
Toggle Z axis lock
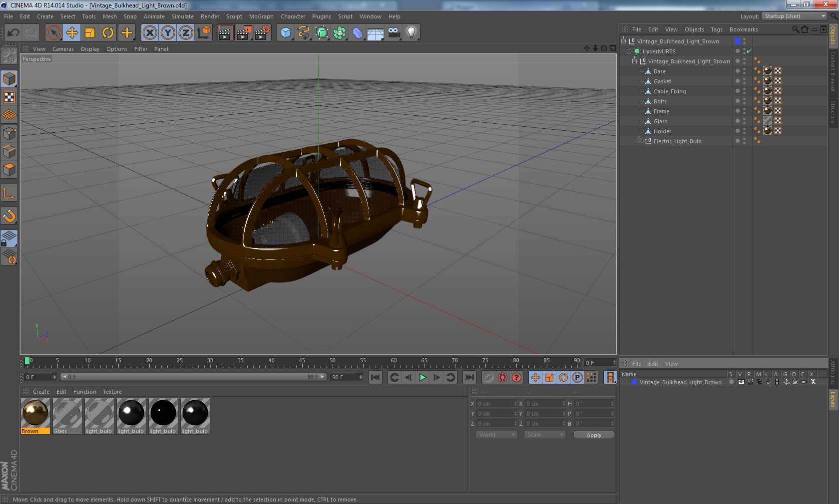pyautogui.click(x=186, y=33)
